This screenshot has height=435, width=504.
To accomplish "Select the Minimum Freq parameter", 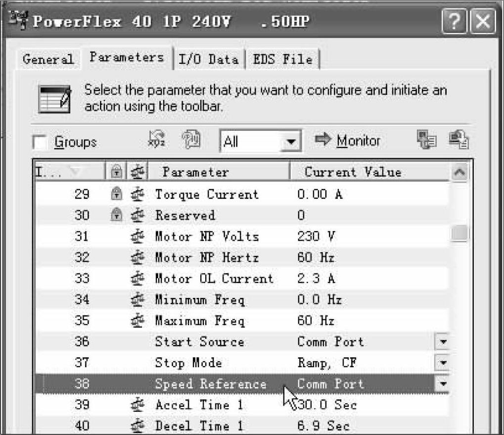I will coord(200,300).
